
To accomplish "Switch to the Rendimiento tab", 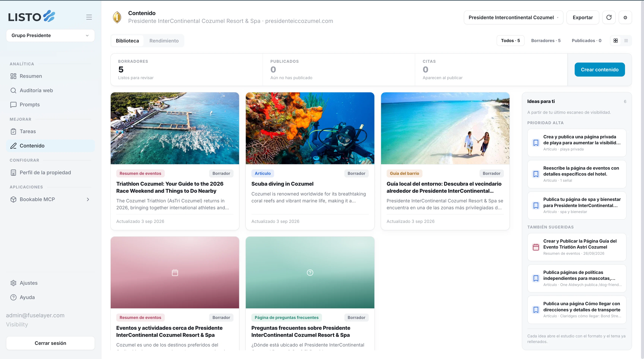I will pos(164,41).
